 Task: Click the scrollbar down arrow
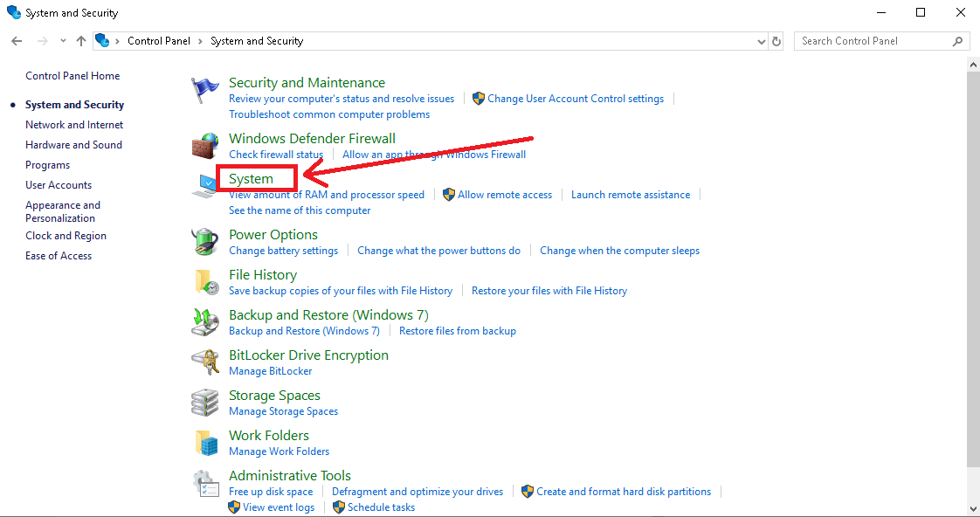(x=973, y=509)
